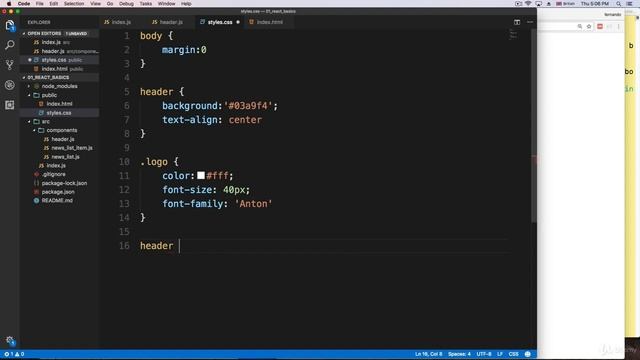The image size is (640, 360).
Task: Open the Explorer view in activity bar
Action: point(10,26)
